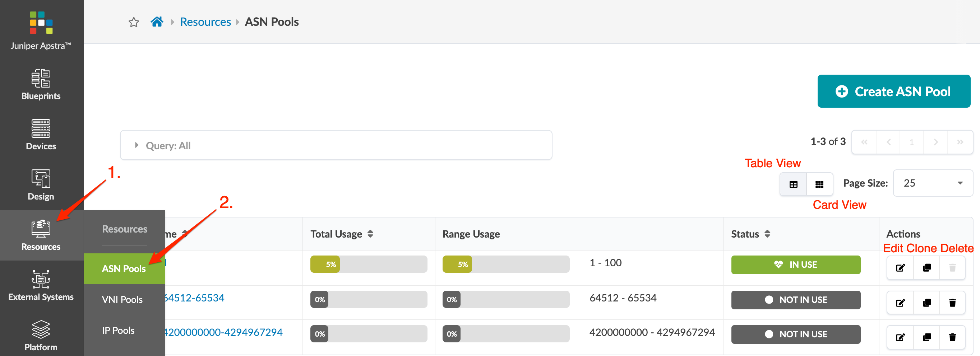Clone the in-use 1 - 100 pool
Screen dimensions: 980x356
tap(927, 268)
